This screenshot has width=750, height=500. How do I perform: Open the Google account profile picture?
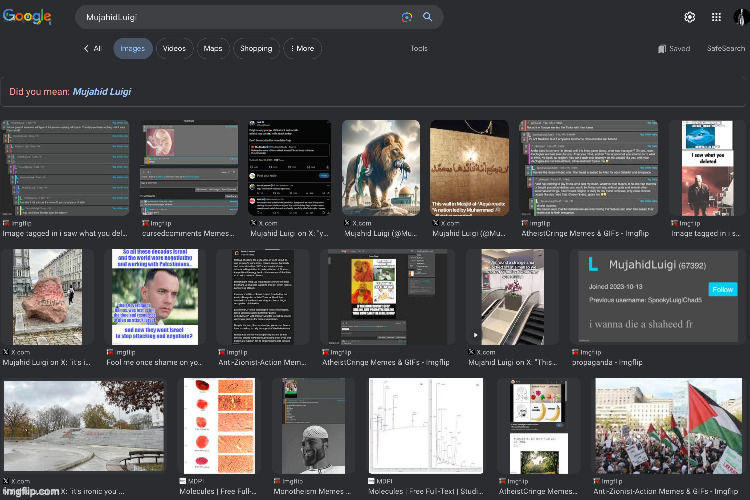pyautogui.click(x=741, y=17)
